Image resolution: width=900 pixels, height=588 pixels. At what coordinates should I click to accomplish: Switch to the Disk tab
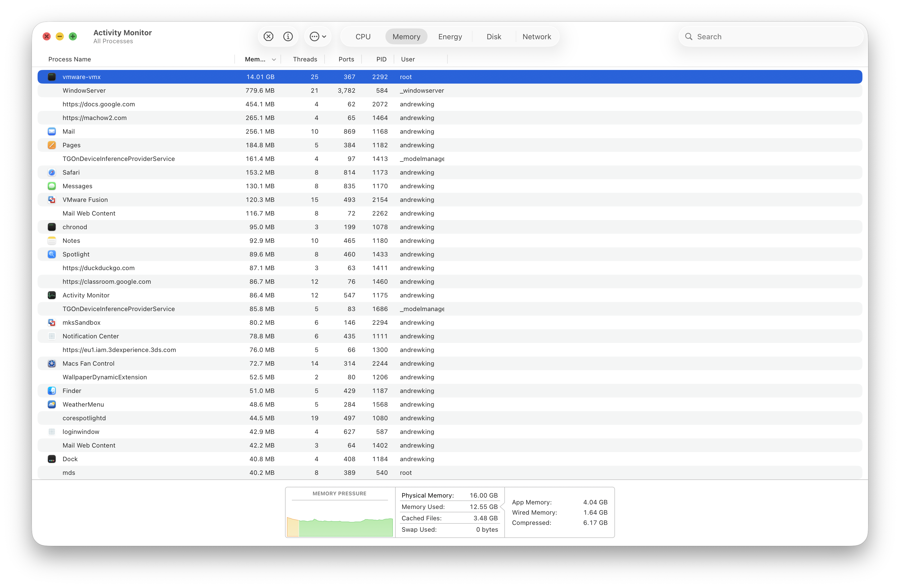[x=494, y=37]
